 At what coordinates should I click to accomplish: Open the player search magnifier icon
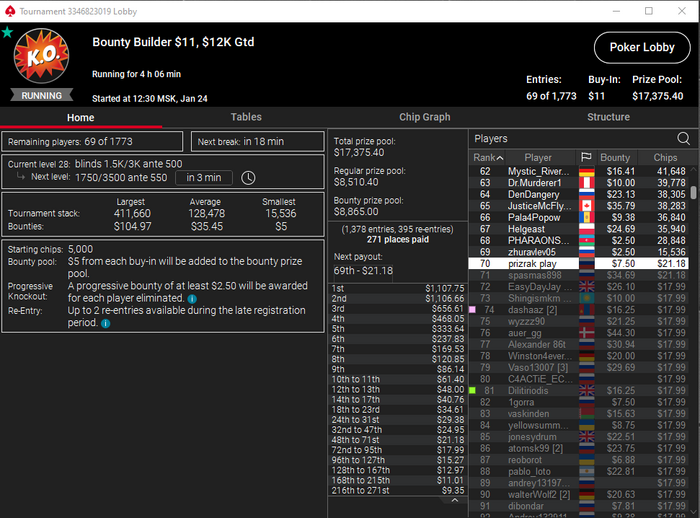[683, 138]
